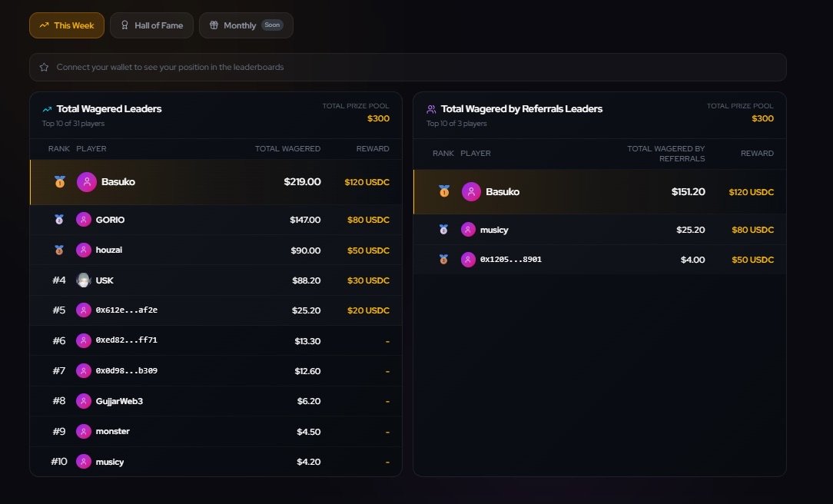Click the address 0x0d98...b309
The height and width of the screenshot is (504, 833).
click(127, 370)
